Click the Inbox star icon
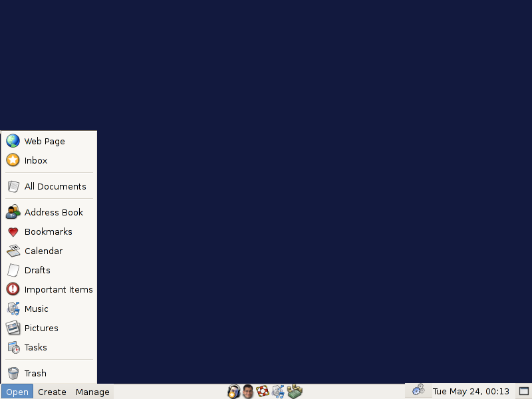 coord(13,160)
